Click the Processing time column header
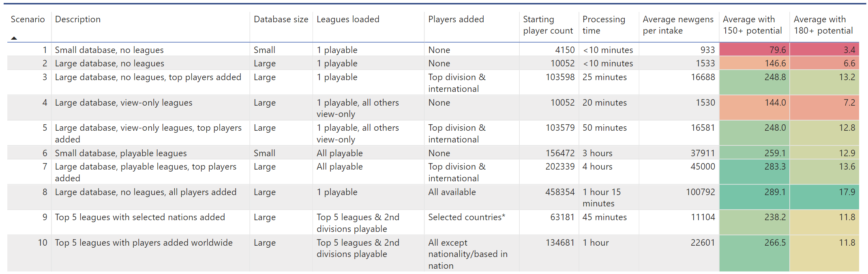This screenshot has height=274, width=868. 604,25
